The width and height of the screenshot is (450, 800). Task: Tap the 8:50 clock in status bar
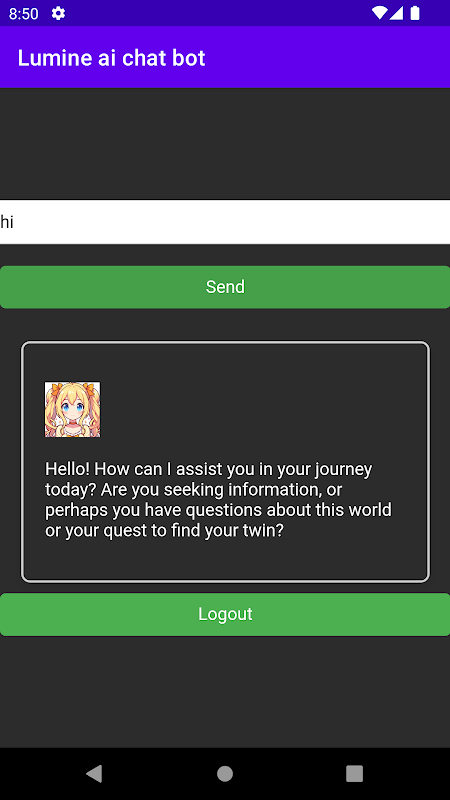tap(23, 13)
